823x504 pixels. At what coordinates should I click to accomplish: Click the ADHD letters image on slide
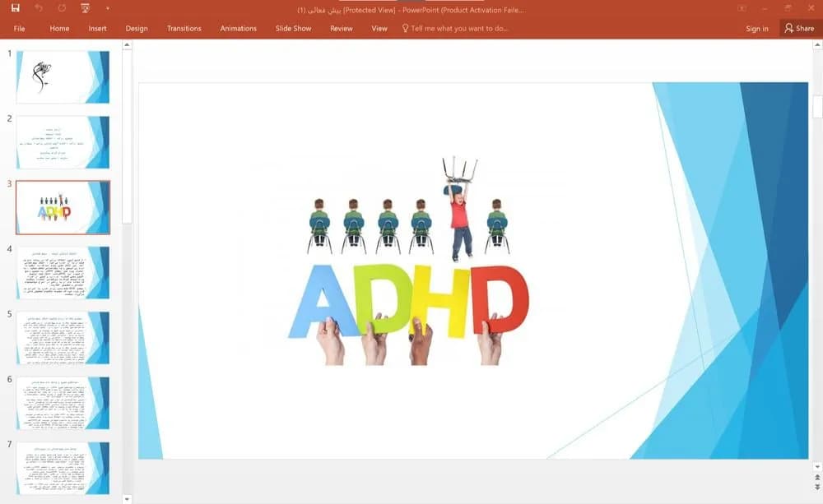coord(409,315)
